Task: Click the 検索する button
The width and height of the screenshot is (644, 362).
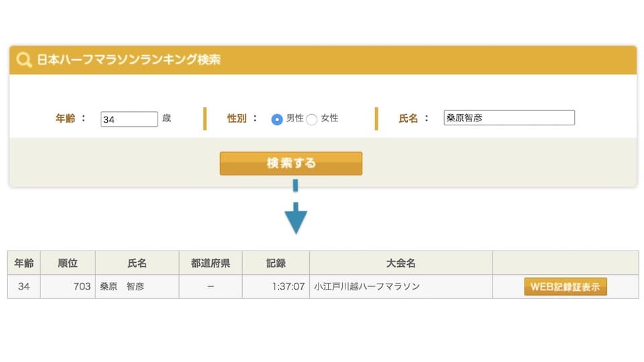Action: (290, 164)
